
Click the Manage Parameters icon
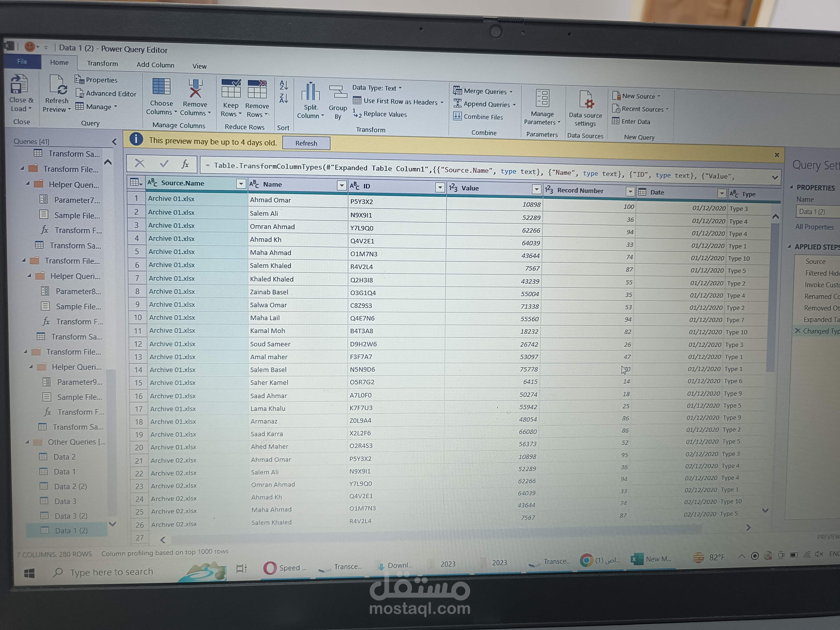[542, 98]
